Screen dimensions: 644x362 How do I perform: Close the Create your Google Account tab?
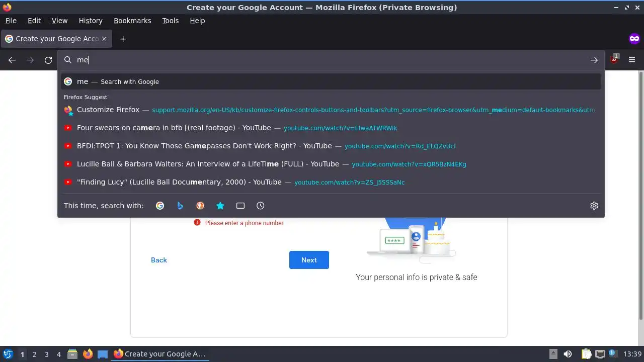104,39
